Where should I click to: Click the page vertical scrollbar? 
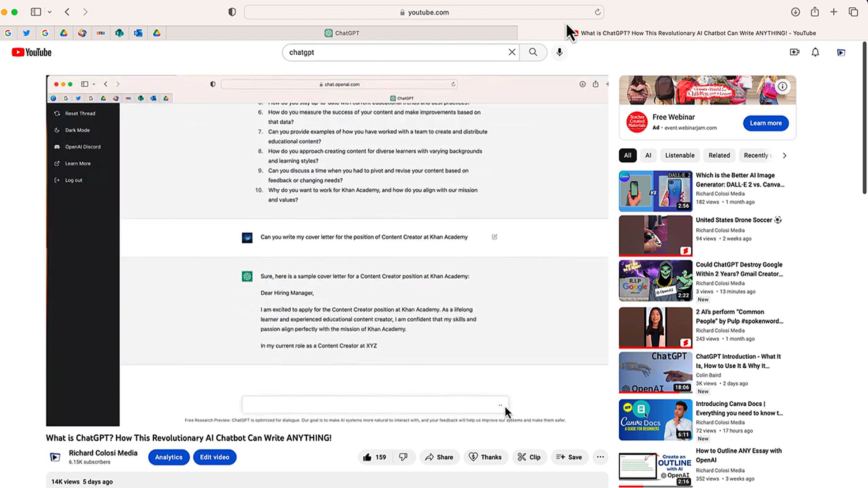864,118
